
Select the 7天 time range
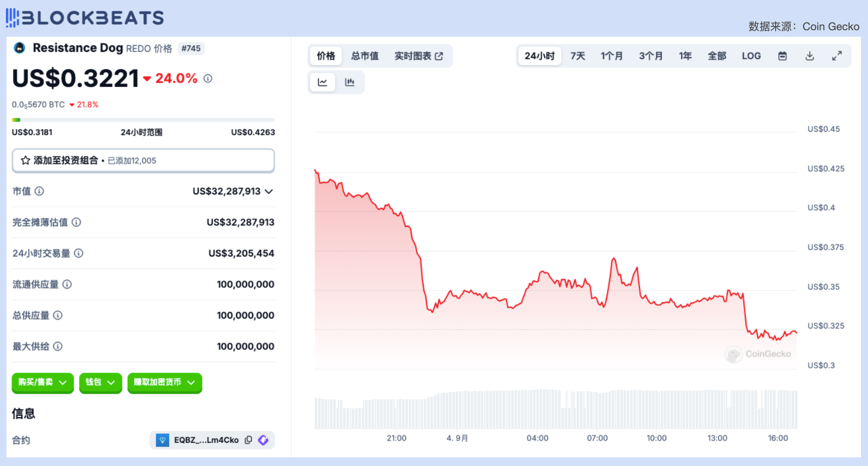click(x=578, y=56)
